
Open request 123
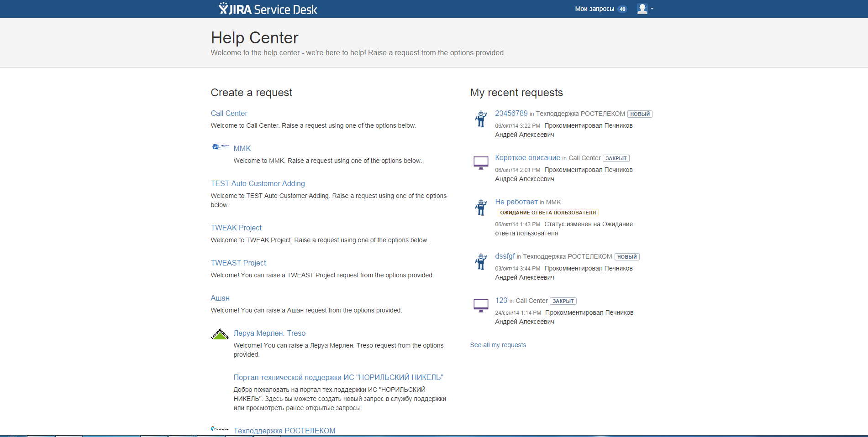click(501, 300)
